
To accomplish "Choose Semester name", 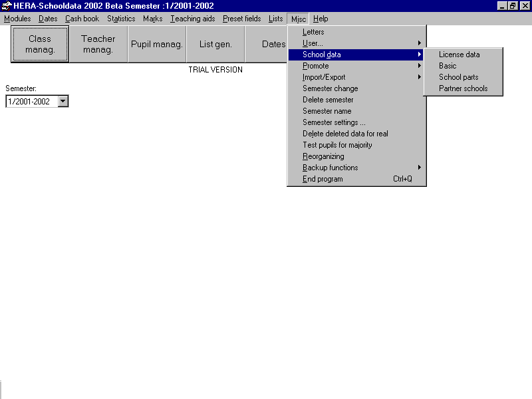I will 356,111.
